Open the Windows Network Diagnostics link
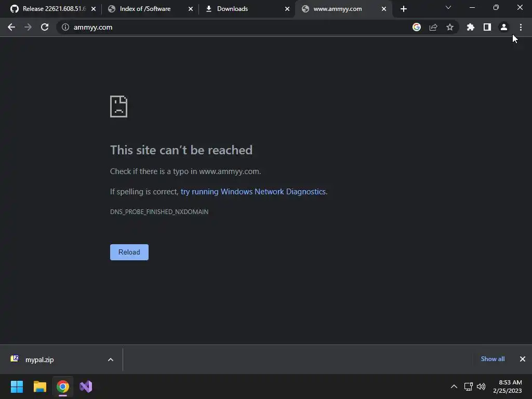The width and height of the screenshot is (532, 399). tap(253, 192)
